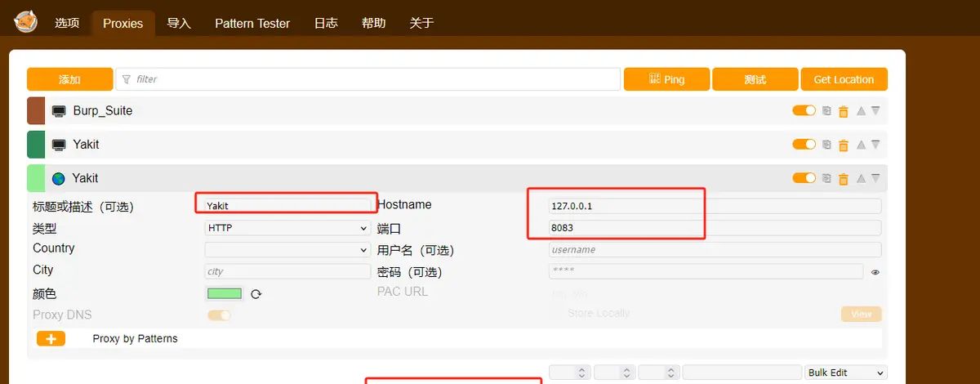Expand the Bulk Edit dropdown
The height and width of the screenshot is (384, 980).
pos(845,373)
